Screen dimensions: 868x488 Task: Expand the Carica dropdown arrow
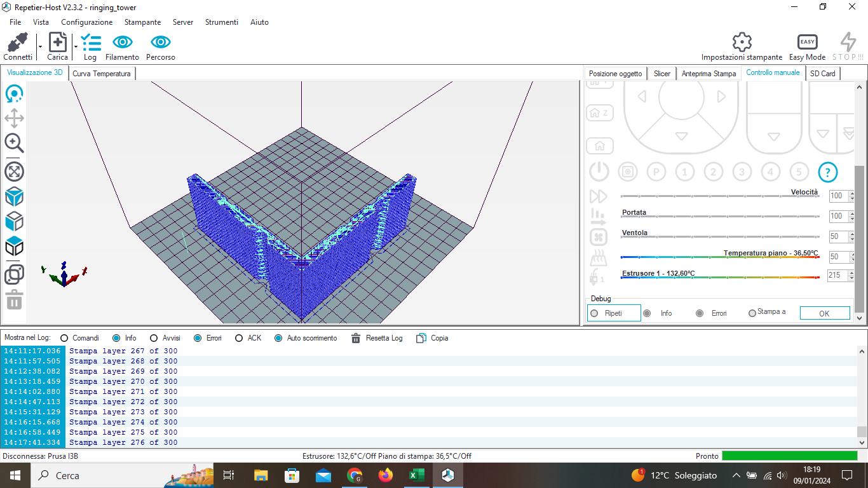click(x=76, y=46)
